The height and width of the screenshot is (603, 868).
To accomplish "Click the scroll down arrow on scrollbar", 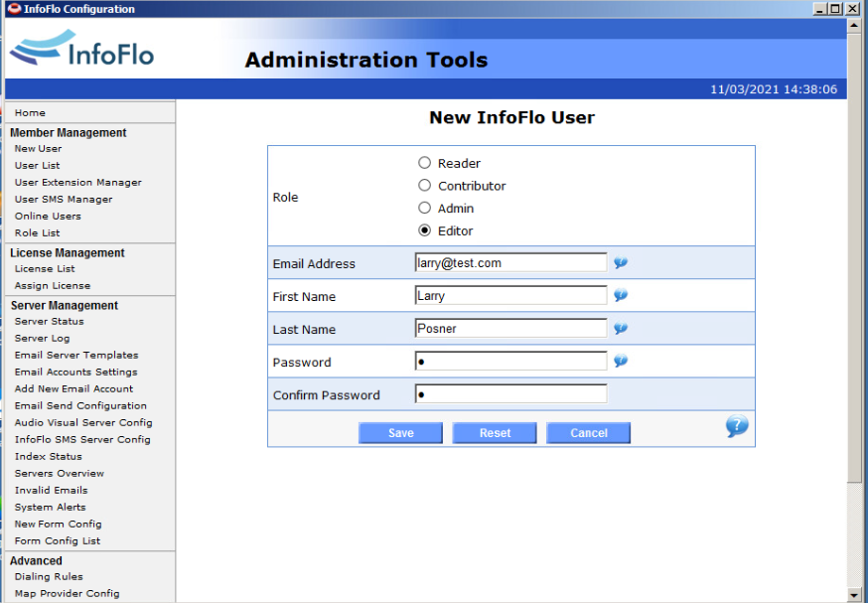I will [x=854, y=594].
